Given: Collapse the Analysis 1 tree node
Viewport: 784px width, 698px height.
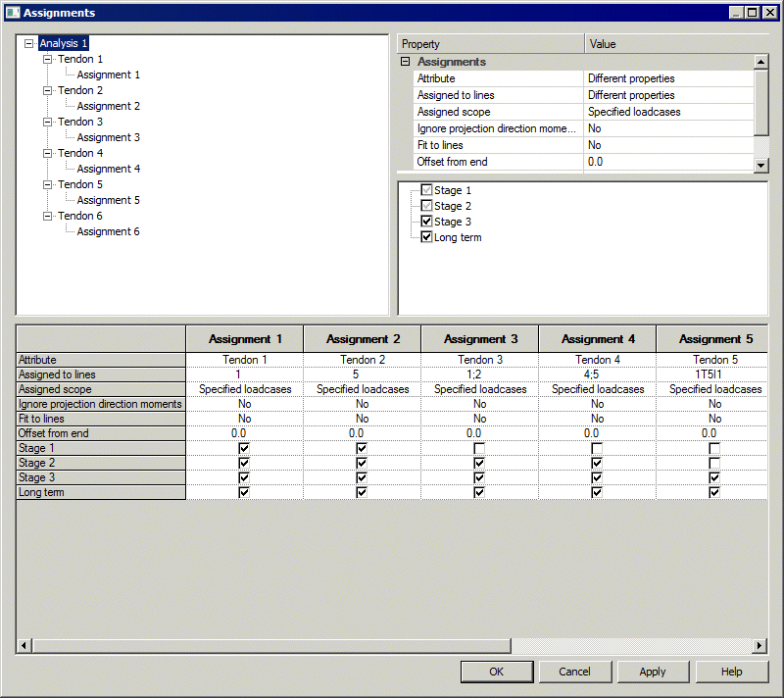Looking at the screenshot, I should tap(28, 43).
